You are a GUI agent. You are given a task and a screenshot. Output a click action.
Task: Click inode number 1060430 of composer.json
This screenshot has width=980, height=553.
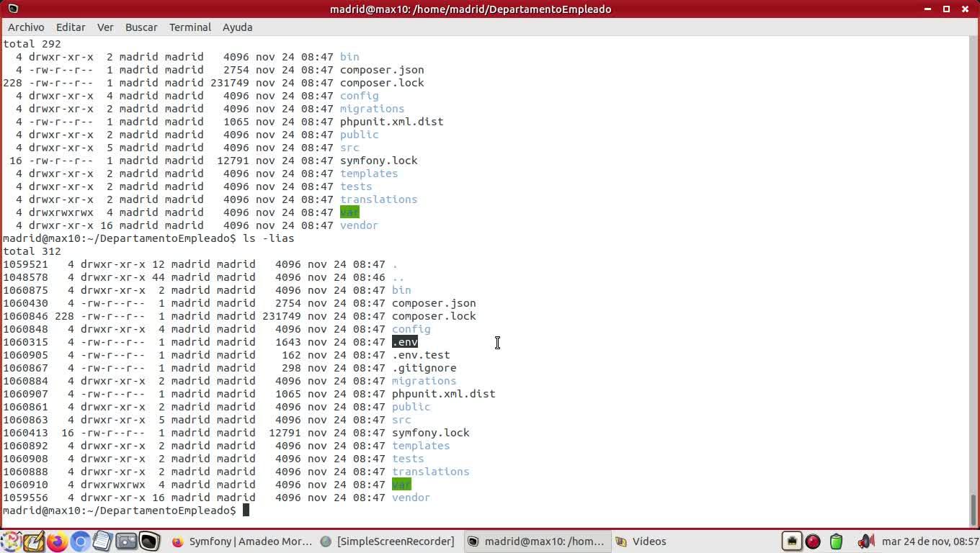pyautogui.click(x=25, y=303)
